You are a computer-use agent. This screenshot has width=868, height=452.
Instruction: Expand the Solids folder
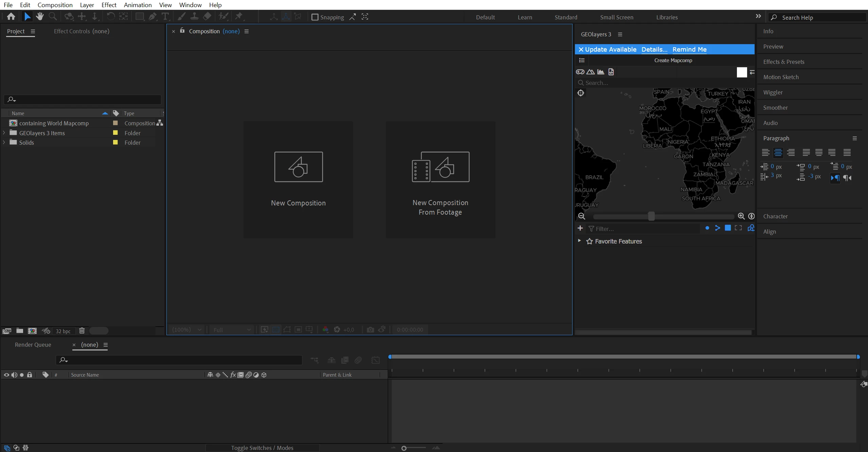pos(4,142)
